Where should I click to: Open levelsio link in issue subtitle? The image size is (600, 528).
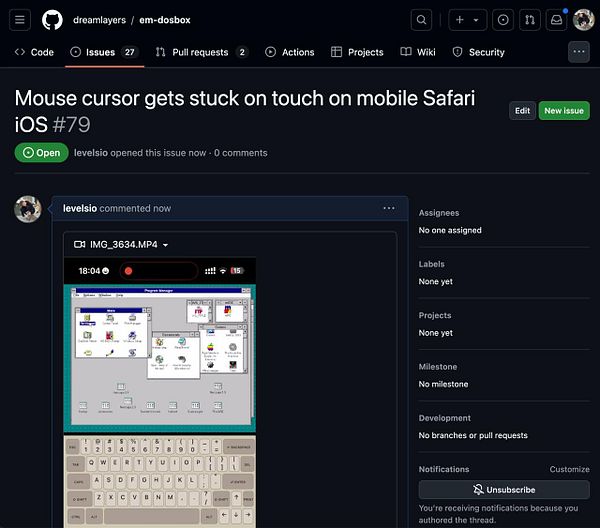point(91,153)
